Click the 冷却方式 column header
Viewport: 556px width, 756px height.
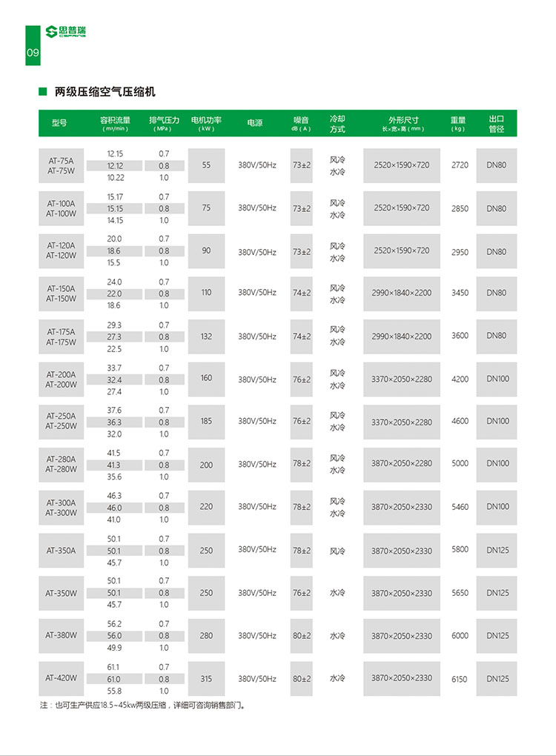coord(337,123)
